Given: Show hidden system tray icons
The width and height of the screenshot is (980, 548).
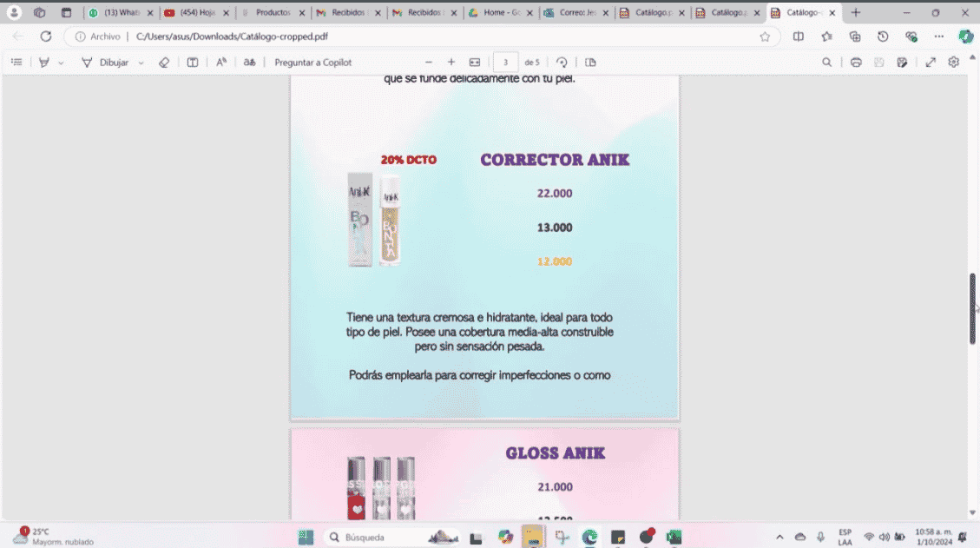Looking at the screenshot, I should tap(779, 538).
